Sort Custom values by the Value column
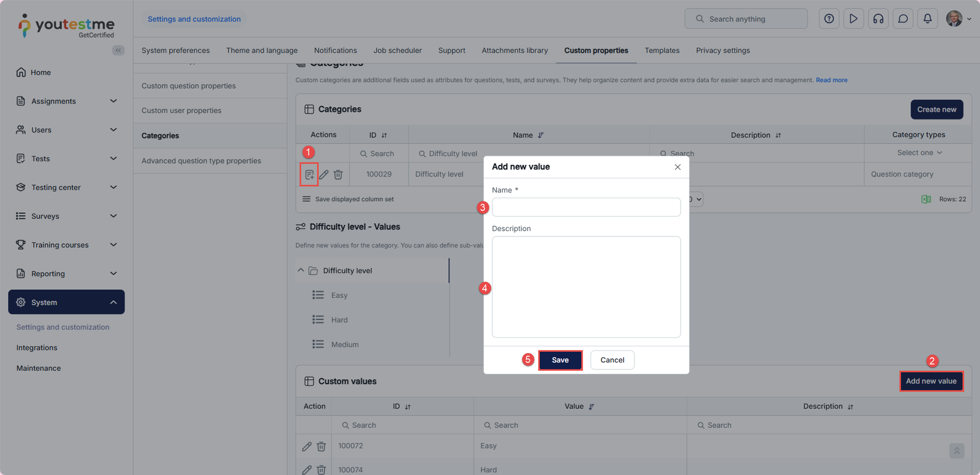 pos(591,407)
